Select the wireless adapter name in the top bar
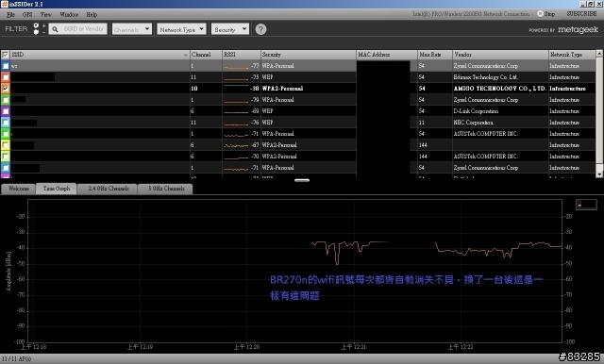Image resolution: width=604 pixels, height=364 pixels. [x=471, y=14]
